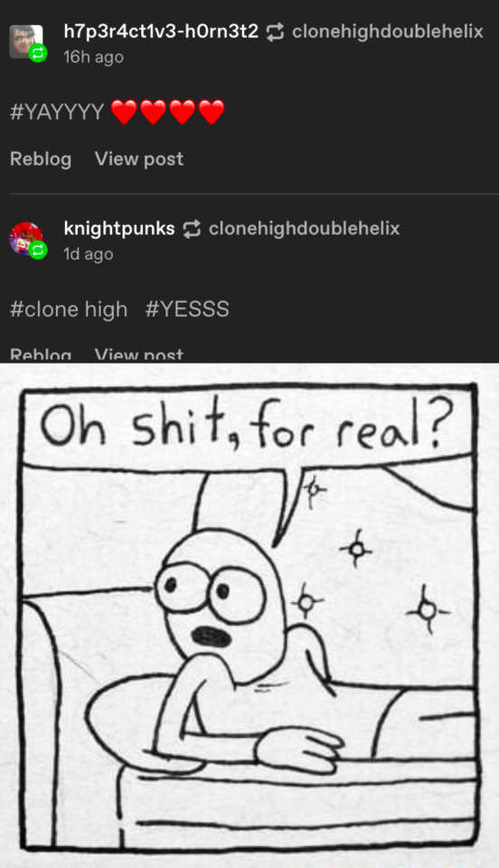Reblog the knightpunks note
Viewport: 499px width, 868px height.
[41, 354]
